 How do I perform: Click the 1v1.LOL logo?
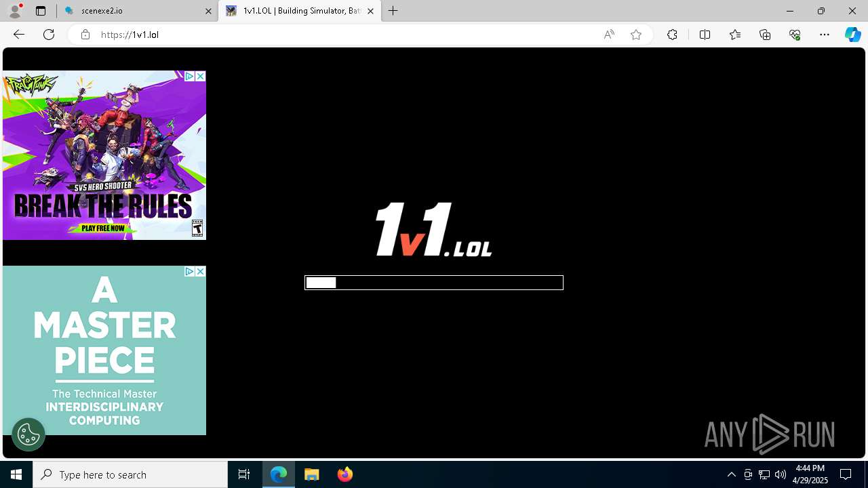coord(434,229)
